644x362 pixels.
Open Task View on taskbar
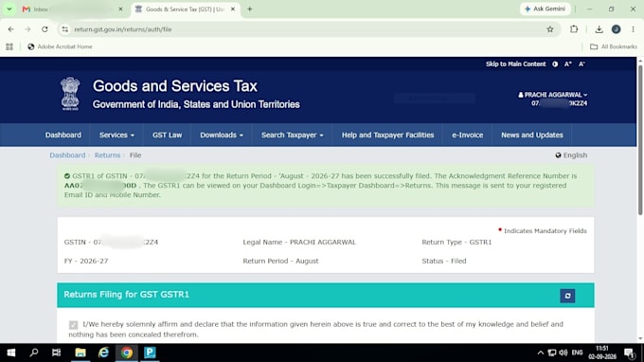point(56,353)
